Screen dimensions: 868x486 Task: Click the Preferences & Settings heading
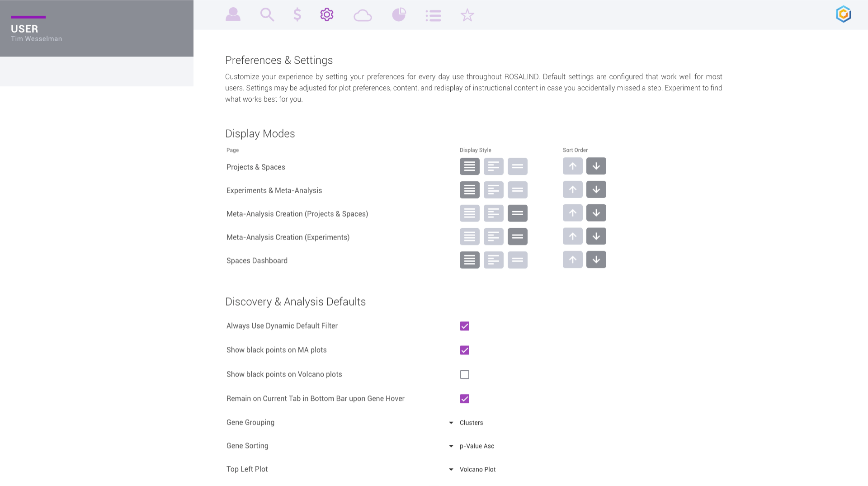279,61
